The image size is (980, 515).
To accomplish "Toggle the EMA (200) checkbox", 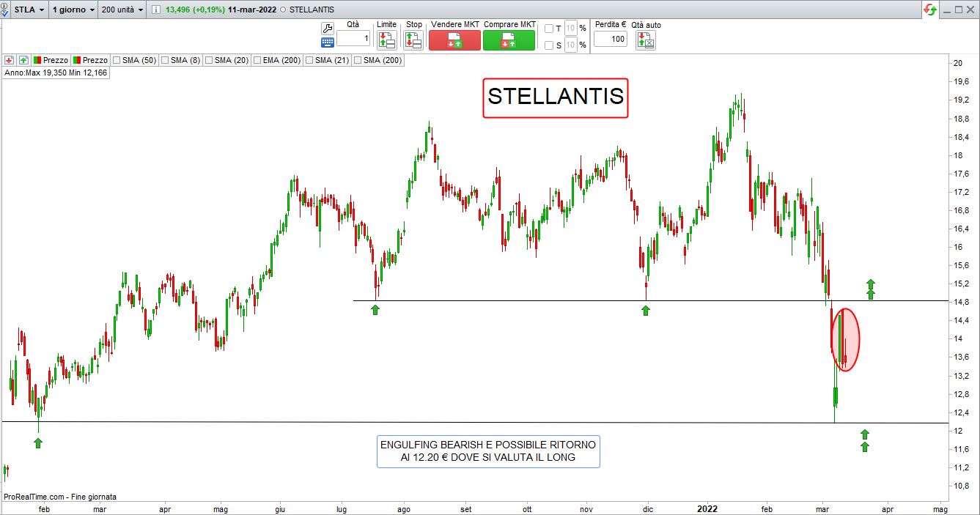I will (x=257, y=60).
